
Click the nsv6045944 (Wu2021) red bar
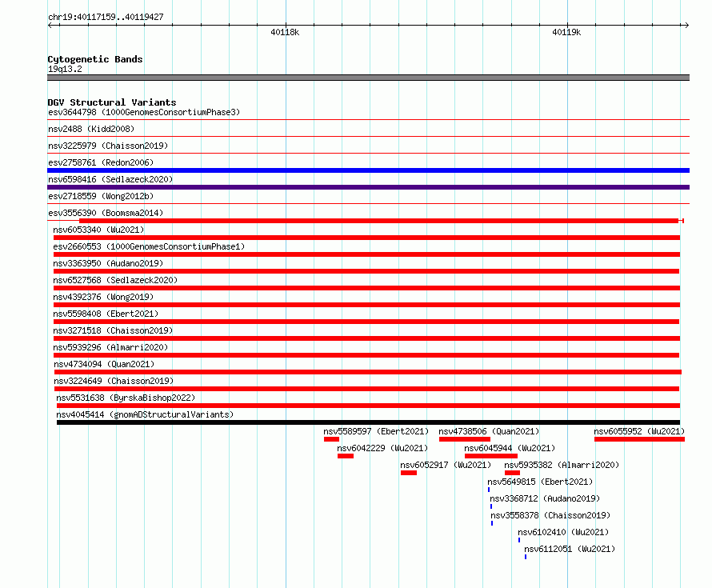coord(491,456)
